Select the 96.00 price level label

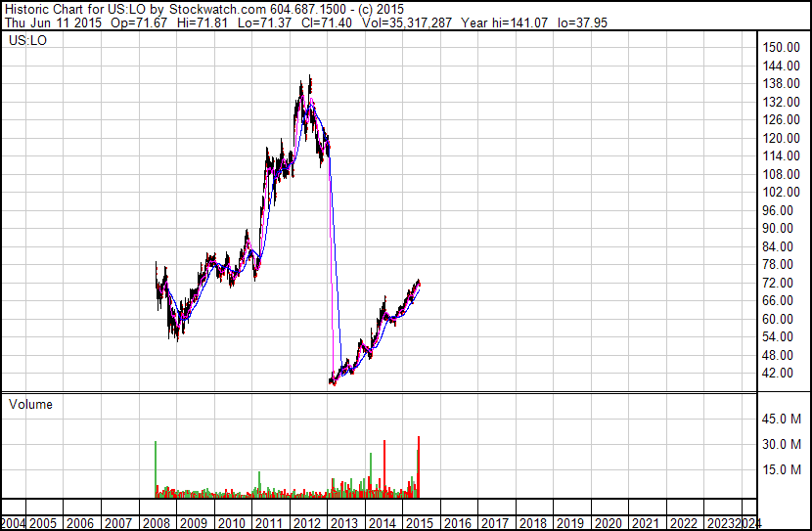[x=778, y=210]
